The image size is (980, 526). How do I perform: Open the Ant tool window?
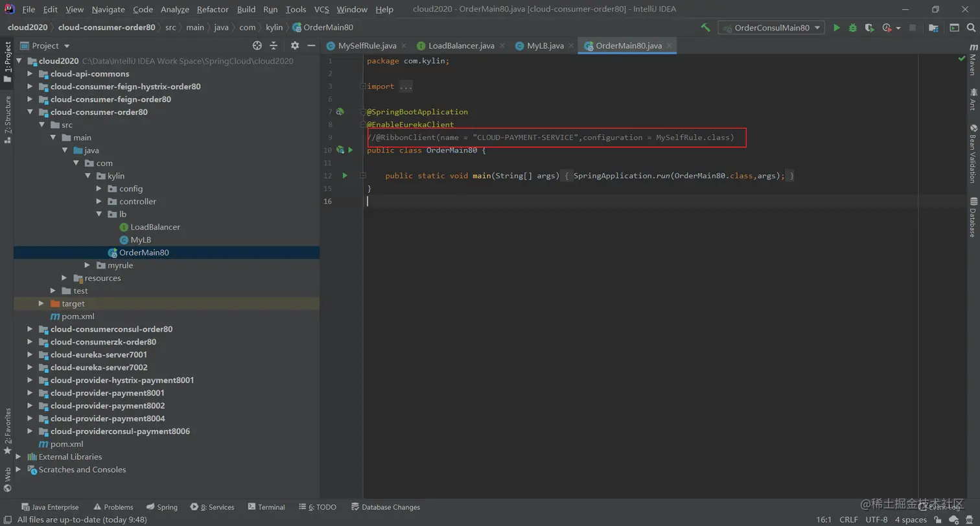pos(973,99)
